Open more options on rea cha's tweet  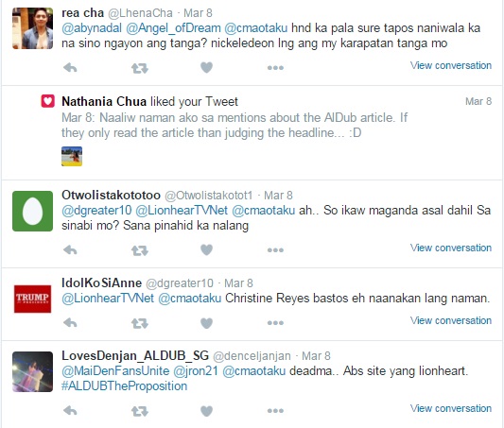275,68
